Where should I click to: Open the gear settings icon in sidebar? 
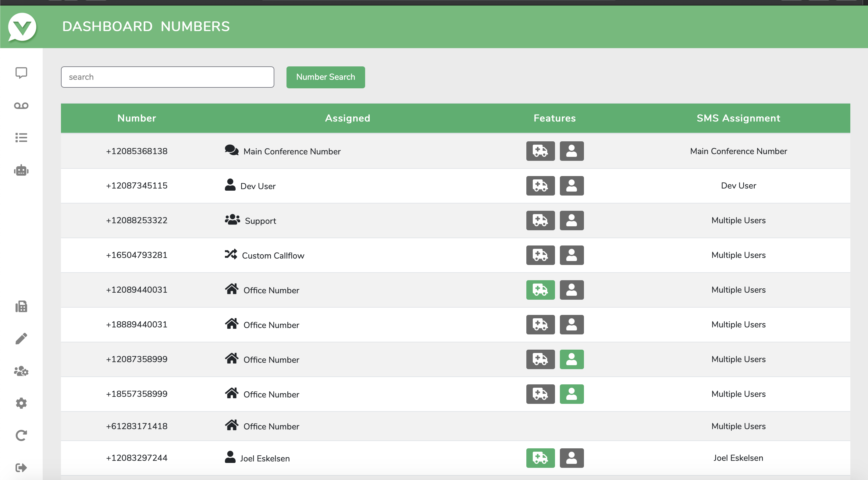click(21, 403)
